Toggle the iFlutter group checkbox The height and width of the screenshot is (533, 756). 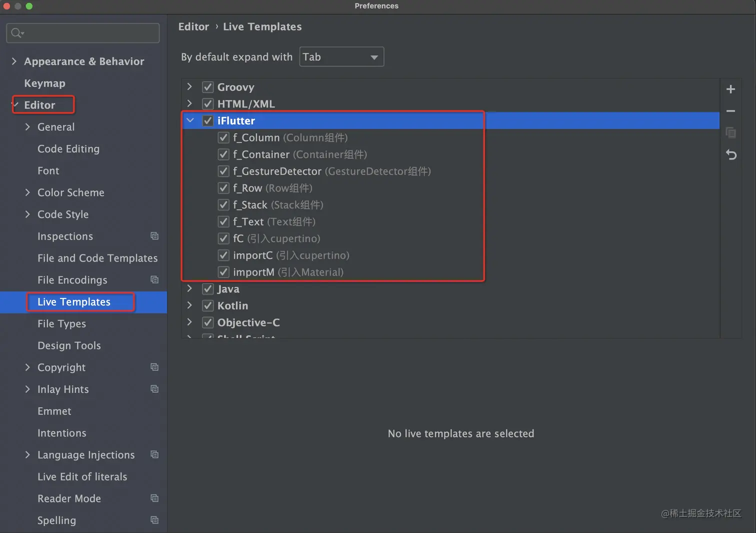[208, 120]
